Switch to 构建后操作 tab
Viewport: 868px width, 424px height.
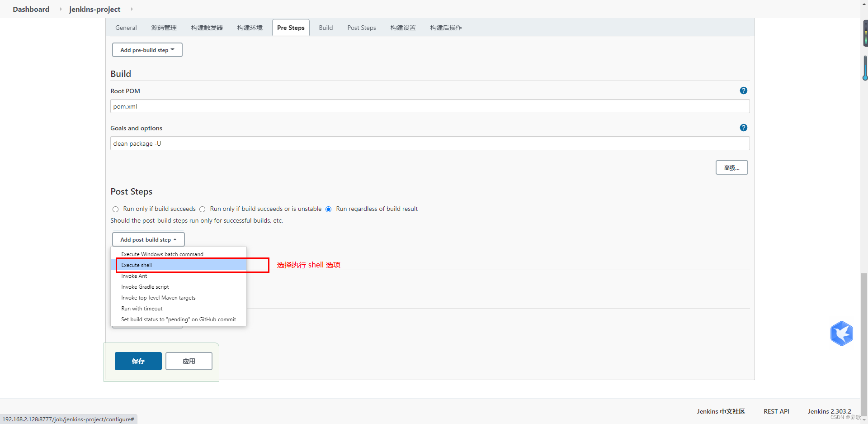446,28
